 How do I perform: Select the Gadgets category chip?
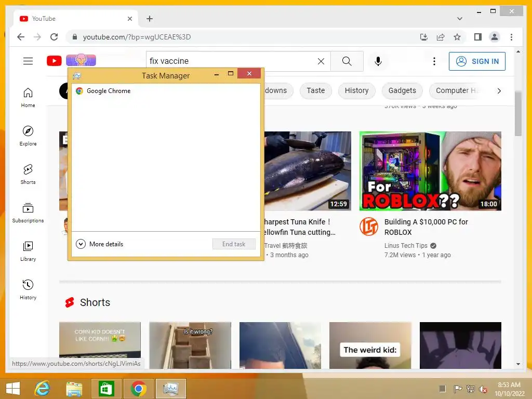point(402,90)
